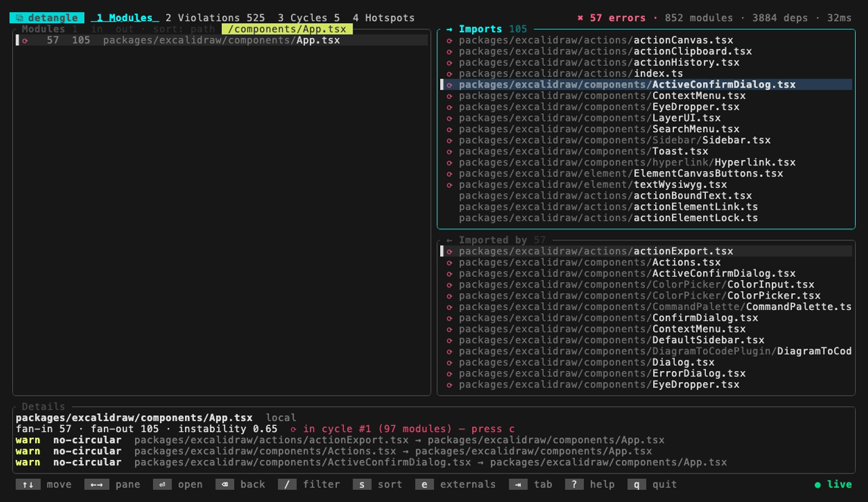Select actionExport.tsx in Imported by
This screenshot has width=868, height=502.
(x=646, y=252)
